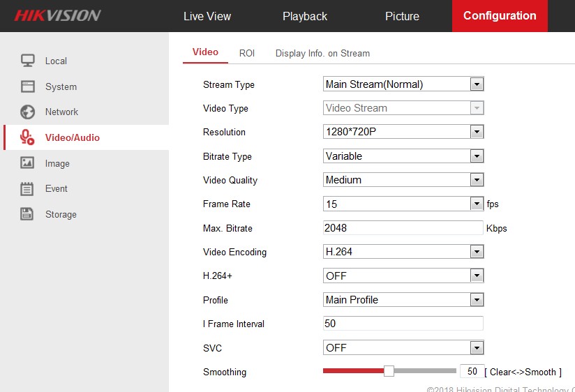
Task: Click the Storage floppy disk icon
Action: (27, 214)
